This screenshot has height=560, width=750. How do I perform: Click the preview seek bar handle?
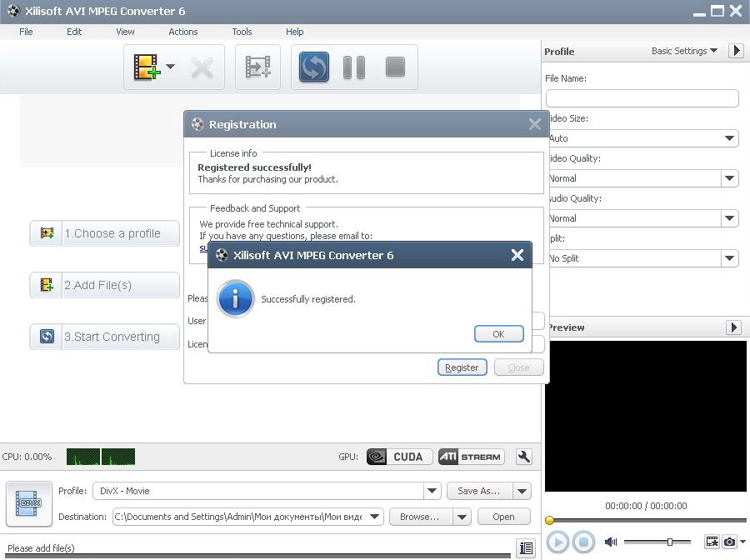click(550, 520)
